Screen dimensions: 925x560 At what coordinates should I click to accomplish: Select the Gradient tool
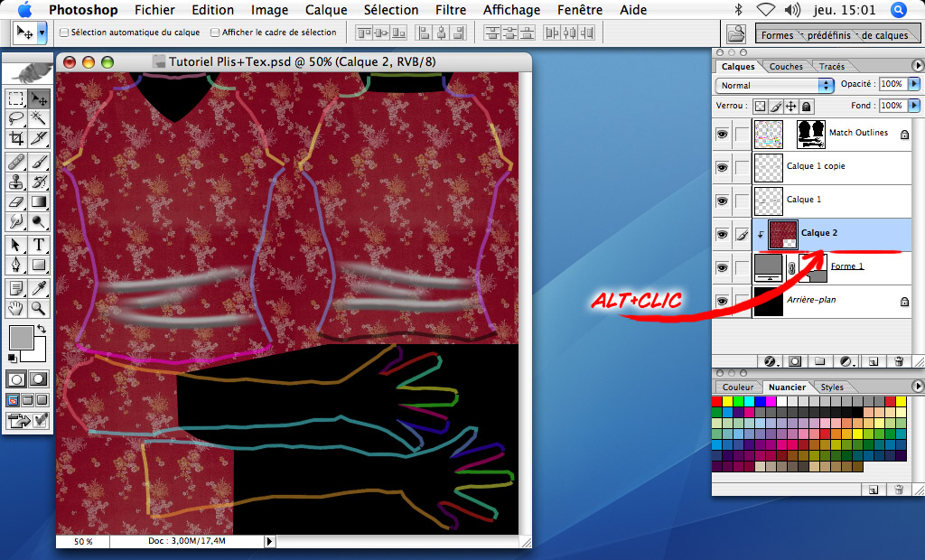coord(38,201)
